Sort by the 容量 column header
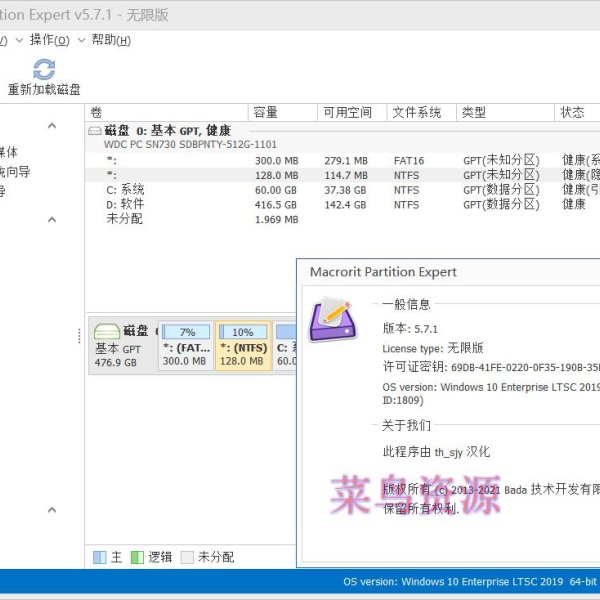The width and height of the screenshot is (600, 600). (266, 112)
